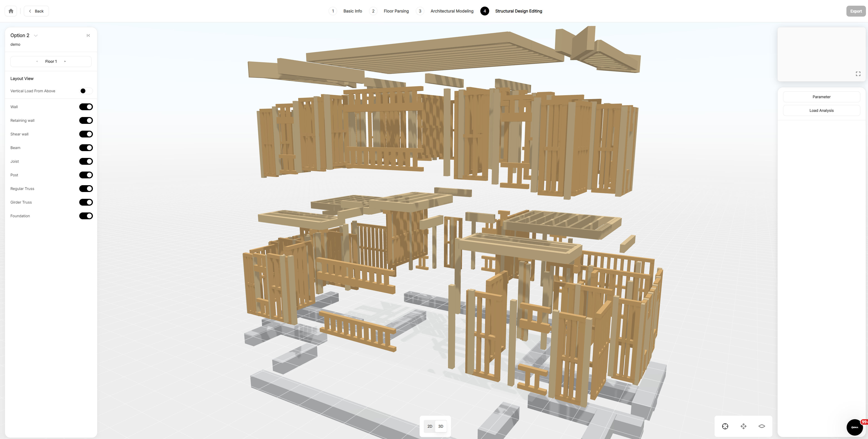This screenshot has height=439, width=868.
Task: Go to the previous floor arrow
Action: pos(37,61)
